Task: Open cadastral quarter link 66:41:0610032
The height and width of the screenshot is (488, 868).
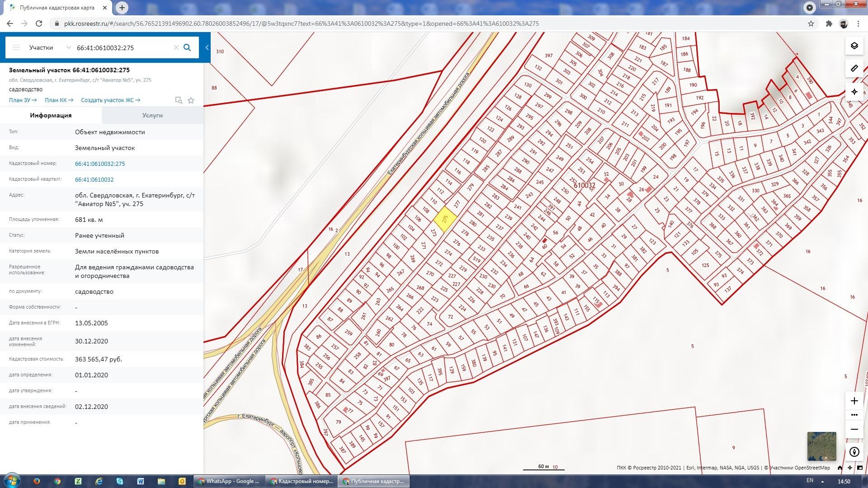Action: (x=94, y=179)
